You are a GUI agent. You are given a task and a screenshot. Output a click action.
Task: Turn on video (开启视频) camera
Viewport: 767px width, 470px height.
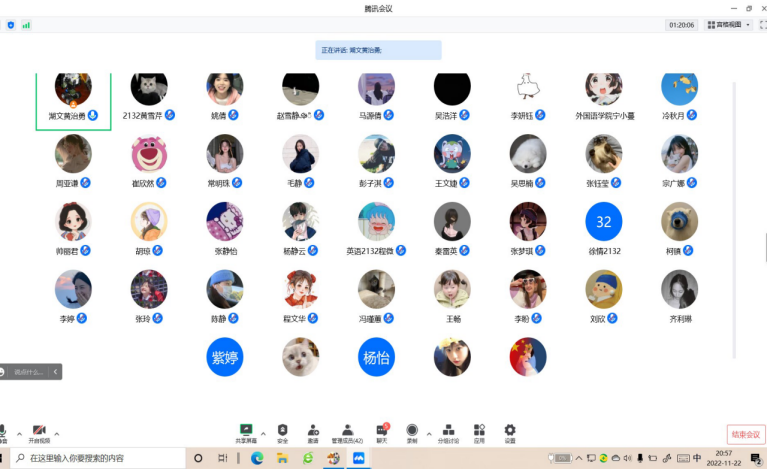pos(39,431)
